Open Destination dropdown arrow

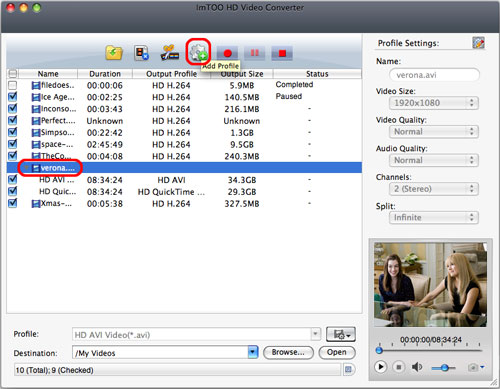[x=253, y=352]
